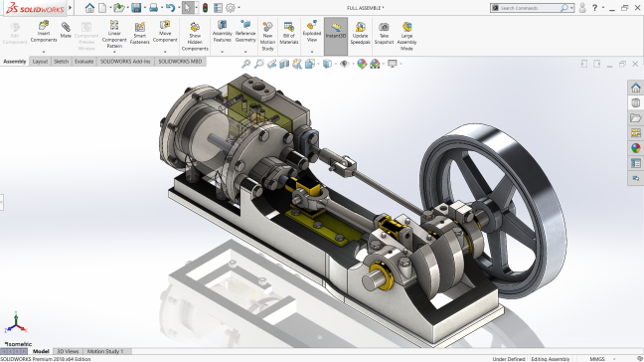The image size is (644, 362).
Task: Open the Motion Study 1 tab
Action: pos(105,351)
